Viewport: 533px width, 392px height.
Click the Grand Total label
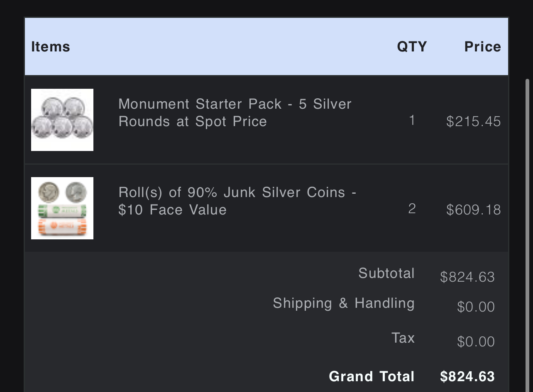[372, 376]
